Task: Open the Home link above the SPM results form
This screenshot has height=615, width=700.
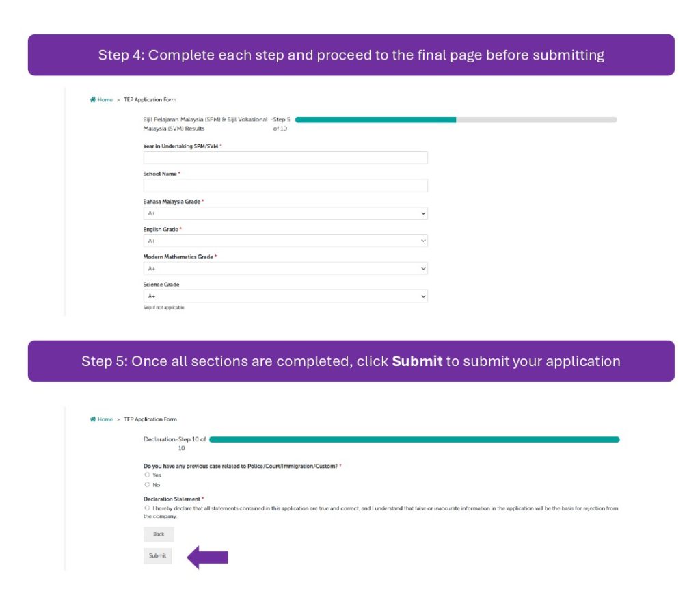Action: (105, 100)
